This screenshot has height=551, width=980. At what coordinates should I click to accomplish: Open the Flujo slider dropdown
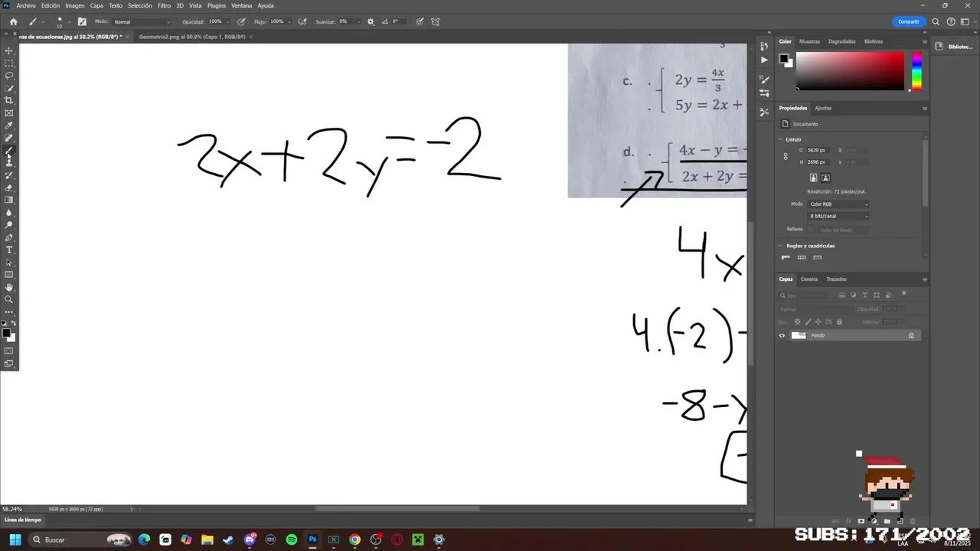pos(290,21)
